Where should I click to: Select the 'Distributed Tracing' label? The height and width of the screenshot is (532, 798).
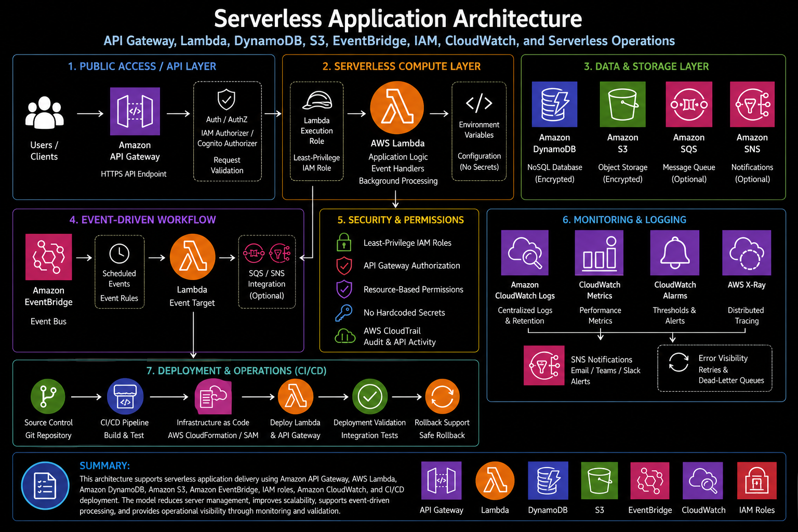pos(746,315)
